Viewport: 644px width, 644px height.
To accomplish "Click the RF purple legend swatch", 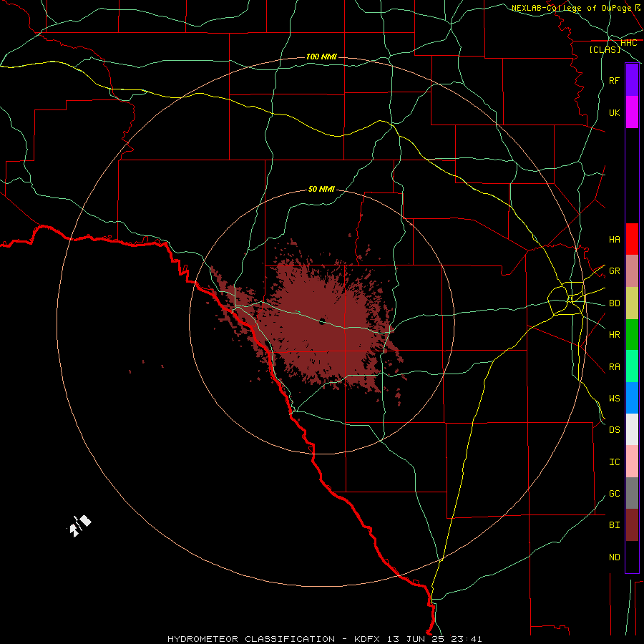I will pos(632,80).
